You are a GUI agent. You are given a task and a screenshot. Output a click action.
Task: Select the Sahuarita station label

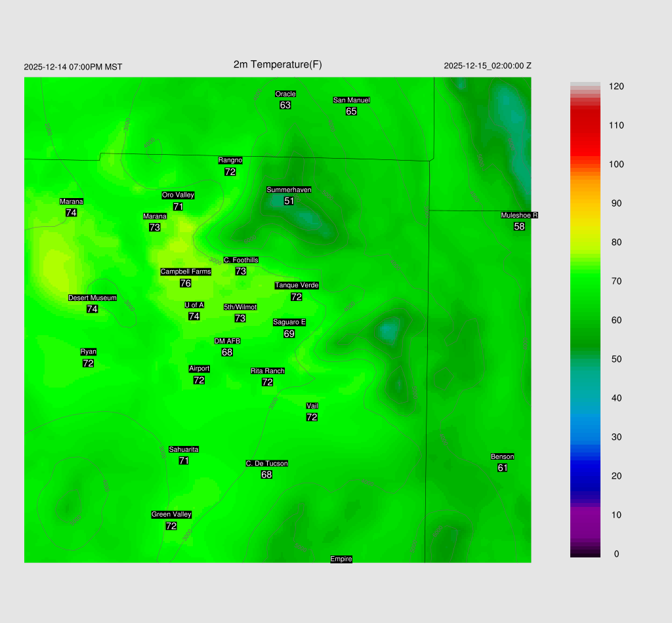(184, 449)
